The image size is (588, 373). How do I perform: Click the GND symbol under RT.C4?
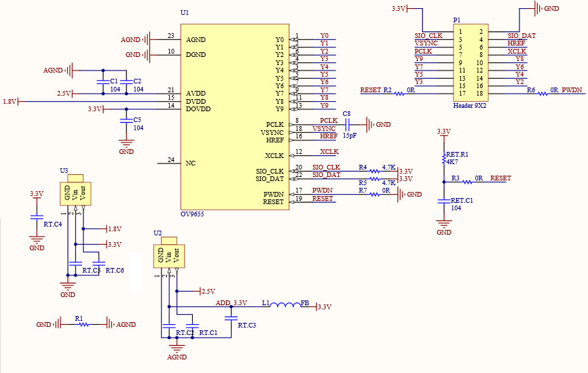tap(37, 239)
